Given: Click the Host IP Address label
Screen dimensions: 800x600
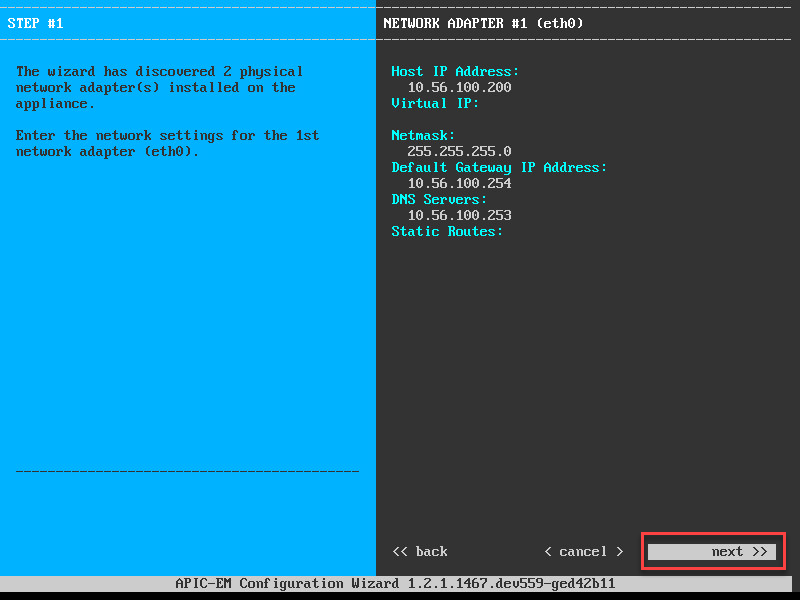Looking at the screenshot, I should 455,71.
